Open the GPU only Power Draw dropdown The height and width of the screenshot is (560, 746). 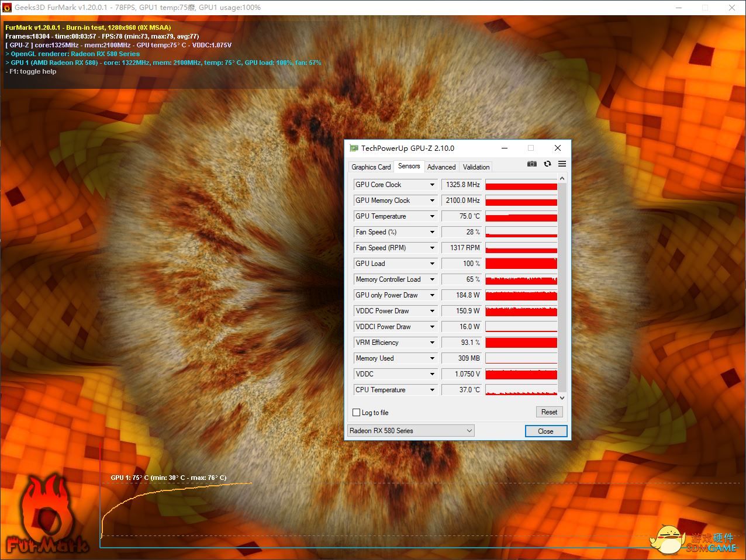click(432, 295)
